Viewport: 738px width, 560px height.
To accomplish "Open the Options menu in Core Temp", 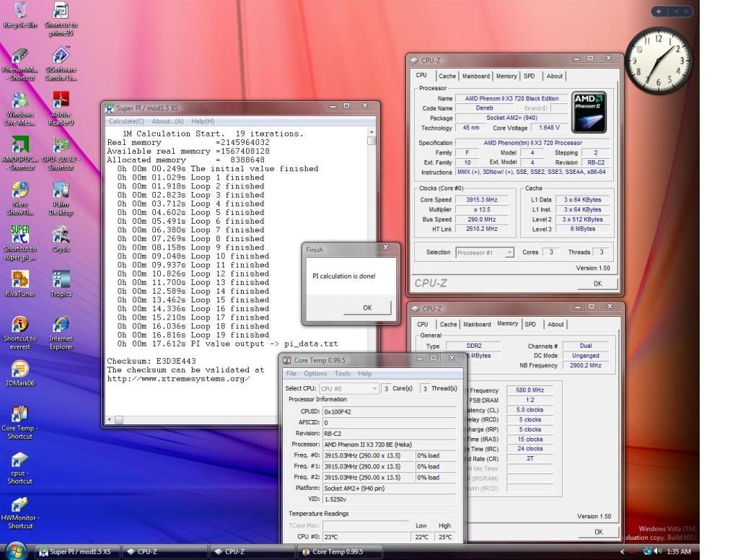I will pyautogui.click(x=315, y=374).
